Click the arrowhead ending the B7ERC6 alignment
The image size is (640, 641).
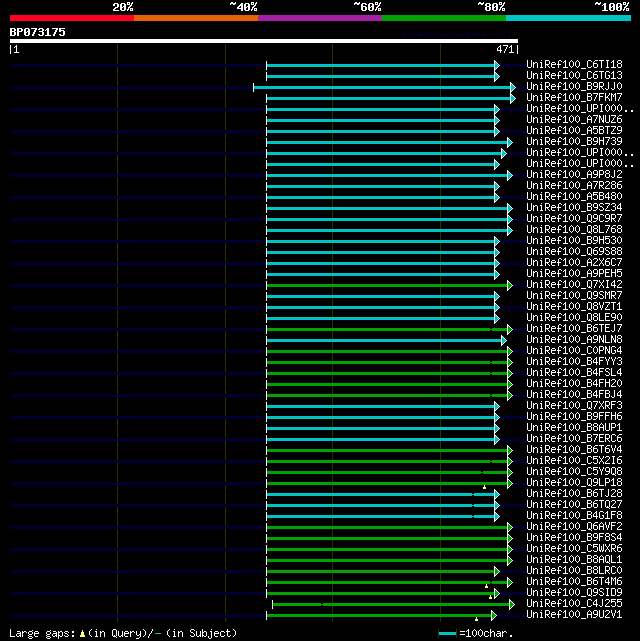pos(497,439)
